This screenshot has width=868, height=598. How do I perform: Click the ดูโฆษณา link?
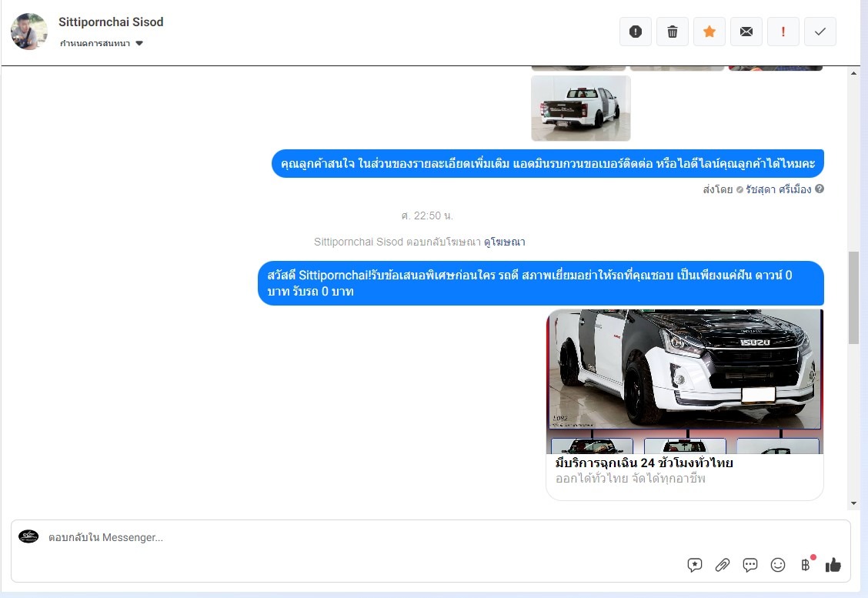tap(504, 242)
